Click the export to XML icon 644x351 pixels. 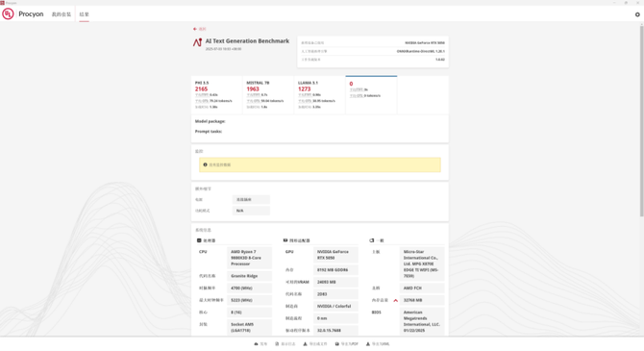tap(367, 344)
